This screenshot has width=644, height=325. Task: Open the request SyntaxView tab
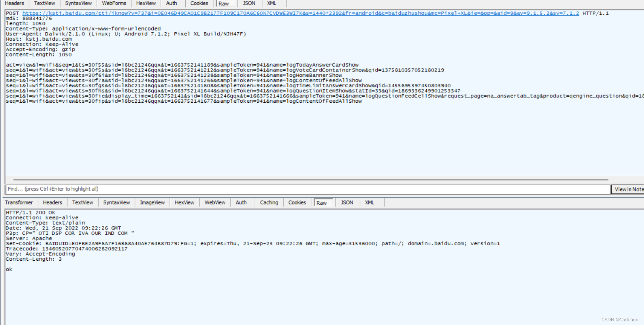78,3
